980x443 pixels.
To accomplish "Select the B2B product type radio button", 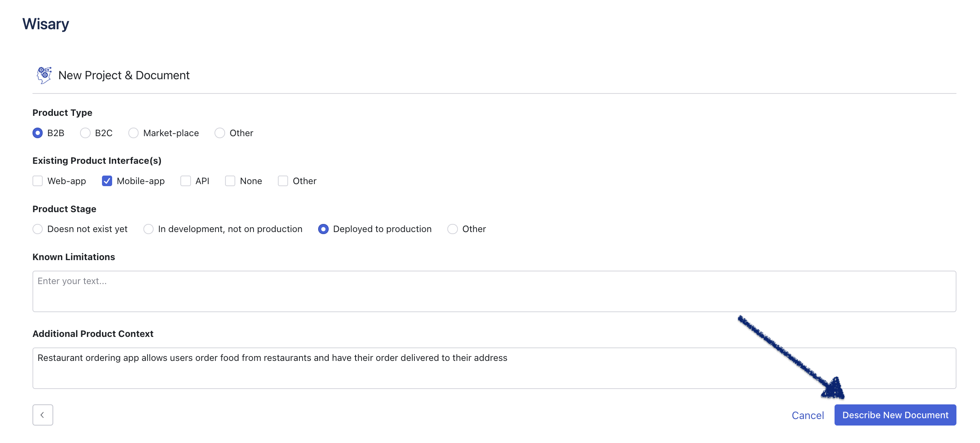I will [x=37, y=132].
